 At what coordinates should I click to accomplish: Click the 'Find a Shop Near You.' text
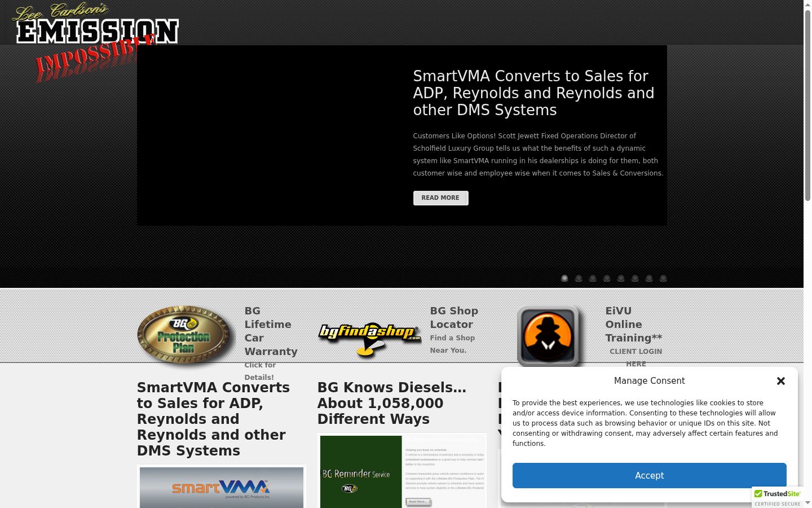click(x=452, y=344)
